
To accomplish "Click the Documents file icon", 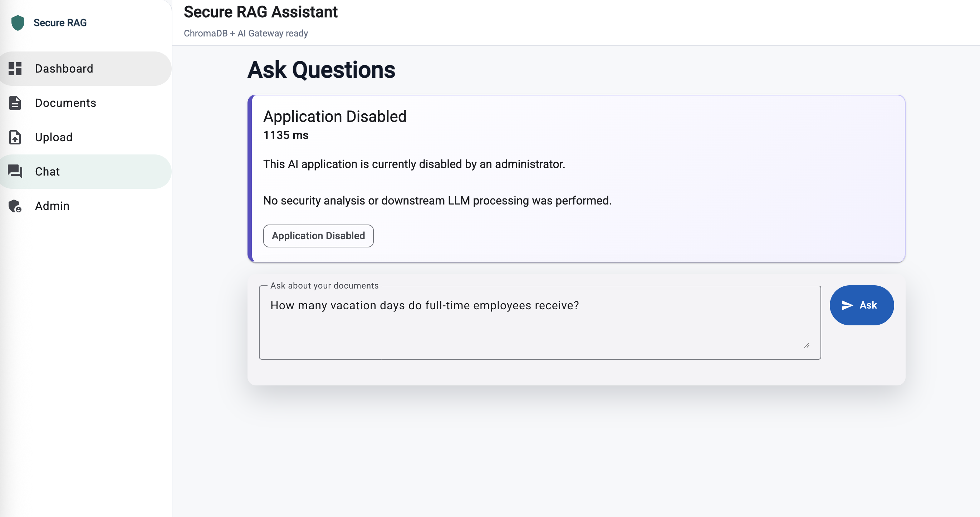I will coord(15,103).
